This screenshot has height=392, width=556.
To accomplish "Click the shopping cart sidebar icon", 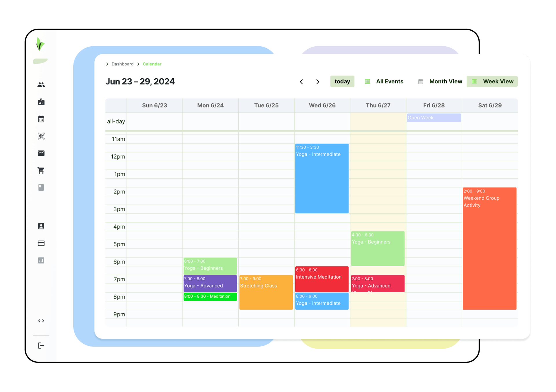I will [41, 171].
